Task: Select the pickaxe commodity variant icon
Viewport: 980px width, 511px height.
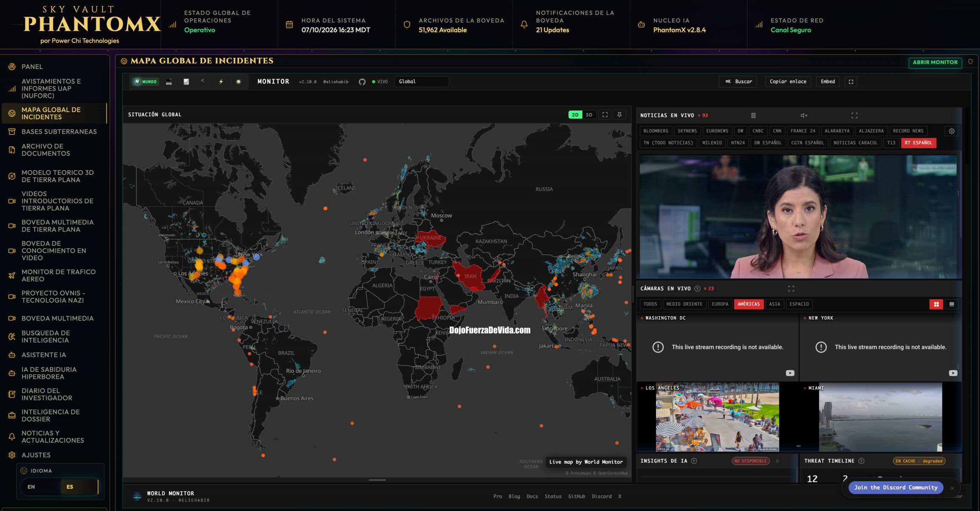Action: 203,81
